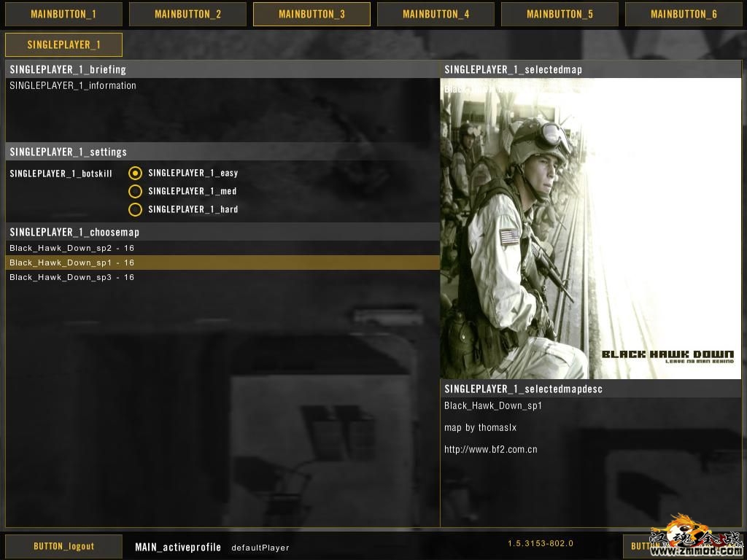Click the SINGLEPLAYER_1_selectedmap header
The height and width of the screenshot is (560, 747).
(x=591, y=69)
